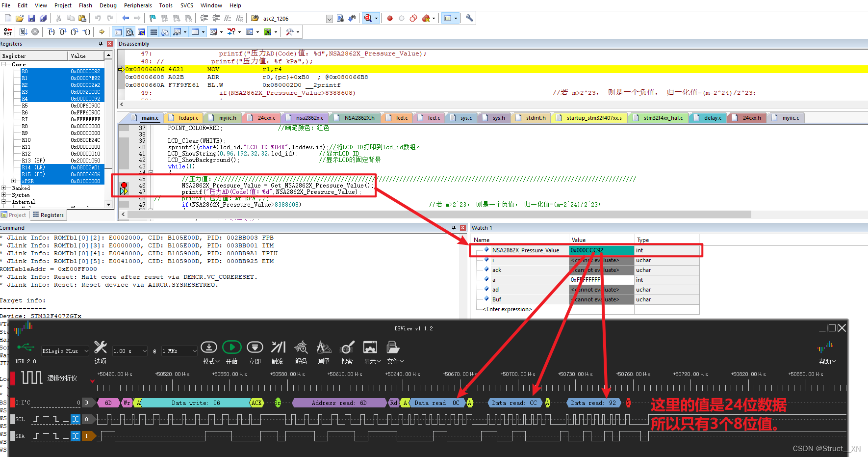Open the 解码 protocol decoder in DSView
The image size is (868, 457).
301,347
